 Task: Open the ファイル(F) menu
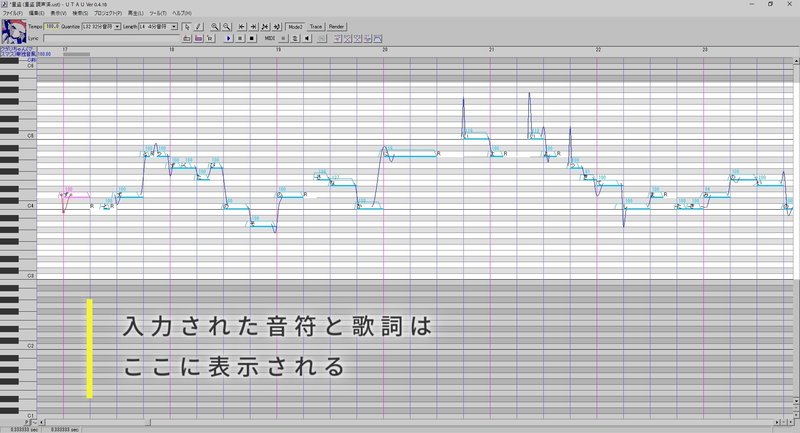coord(13,13)
